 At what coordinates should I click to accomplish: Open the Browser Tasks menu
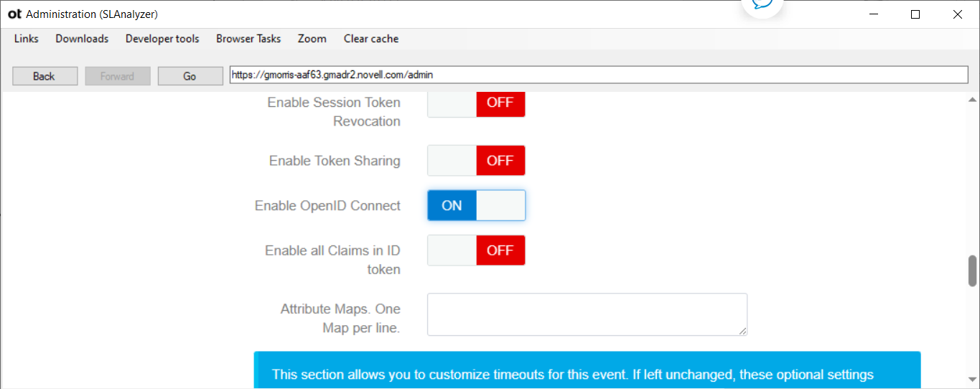[248, 39]
